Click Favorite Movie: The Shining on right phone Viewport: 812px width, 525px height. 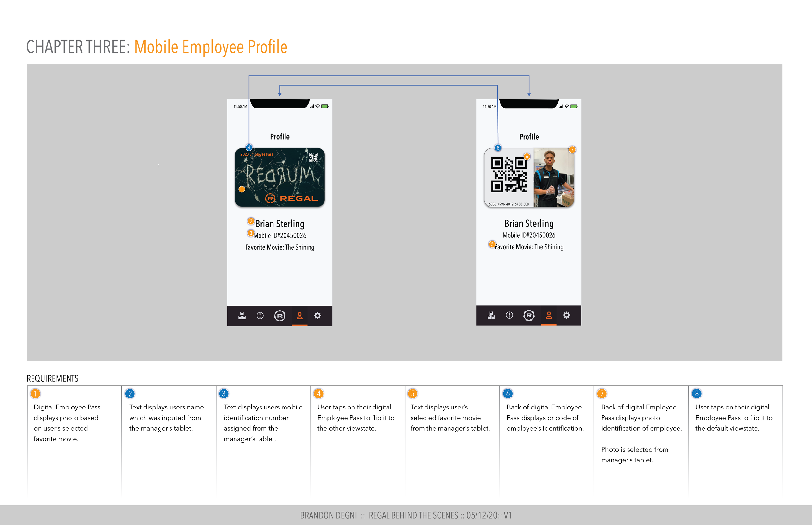(x=529, y=247)
